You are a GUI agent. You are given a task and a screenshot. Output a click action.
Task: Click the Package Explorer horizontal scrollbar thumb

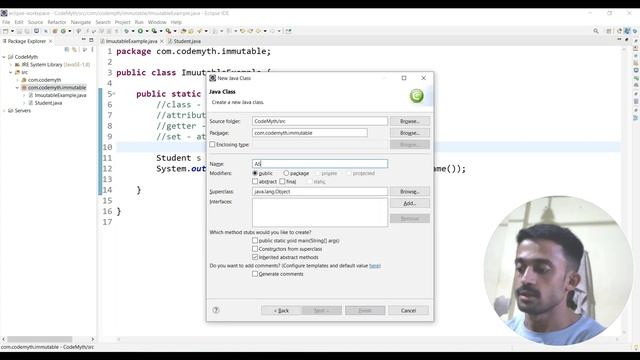coord(40,339)
